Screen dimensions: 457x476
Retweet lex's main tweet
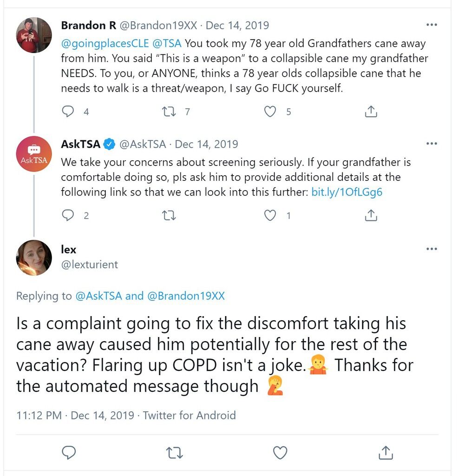[x=175, y=453]
